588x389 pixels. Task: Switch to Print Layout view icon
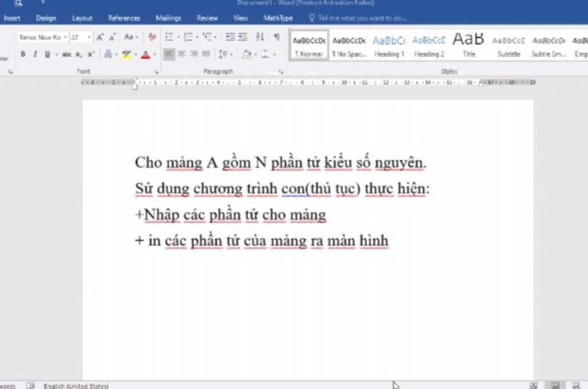click(555, 385)
